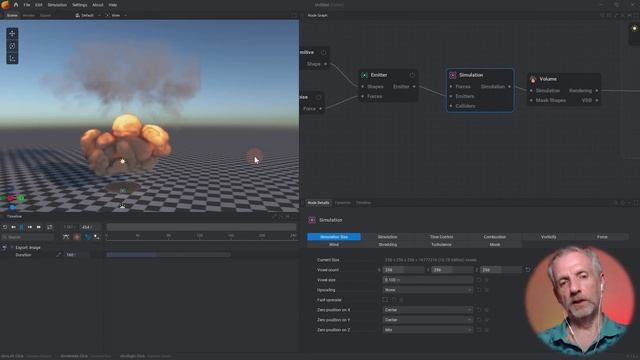Switch to the Scene tab

(12, 16)
